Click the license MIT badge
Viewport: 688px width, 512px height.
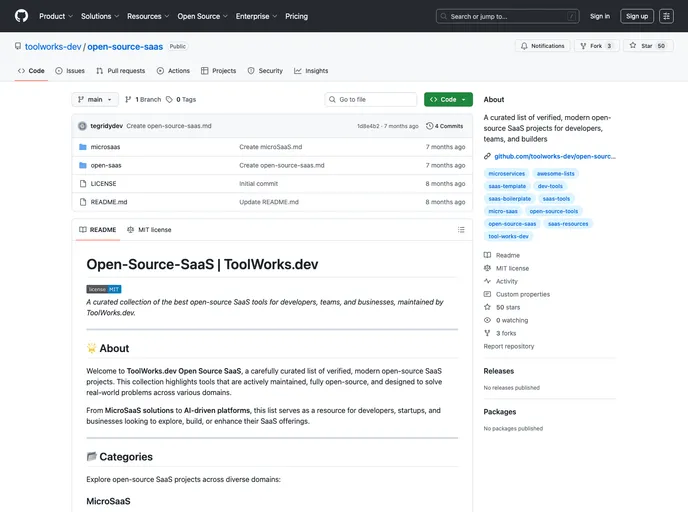point(104,289)
